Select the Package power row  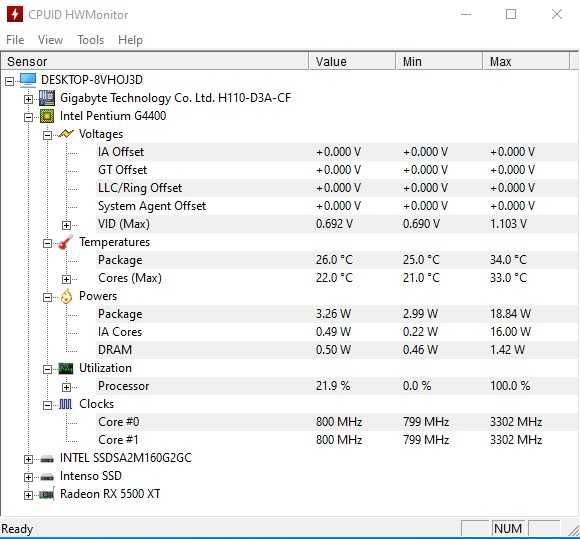(337, 314)
